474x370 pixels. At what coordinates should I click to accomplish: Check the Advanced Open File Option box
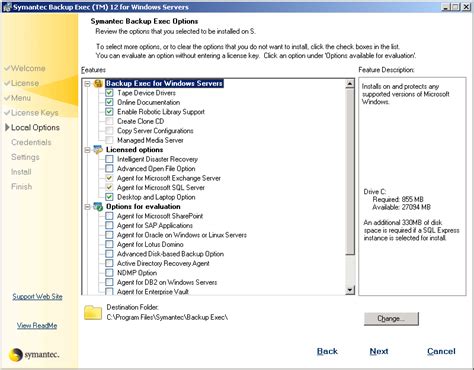click(x=109, y=169)
